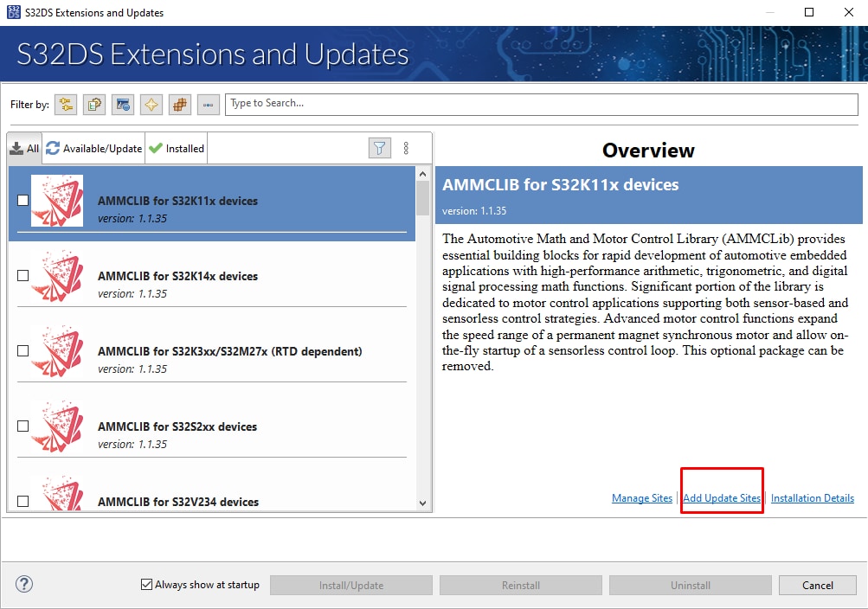Uncheck Always show at startup
Screen dimensions: 868x609
pos(147,584)
